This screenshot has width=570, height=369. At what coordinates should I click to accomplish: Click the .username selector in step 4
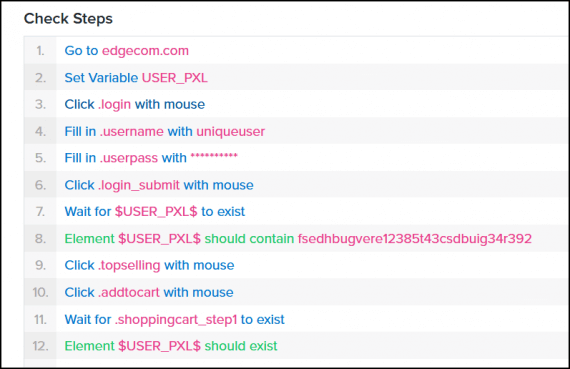pos(132,131)
